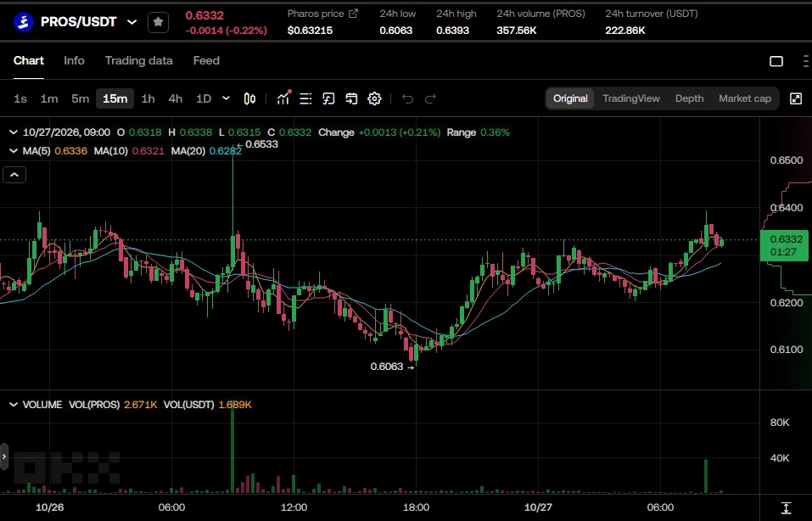The width and height of the screenshot is (812, 521).
Task: Click the price-axis auto-fit icon at bottom right
Action: click(786, 507)
